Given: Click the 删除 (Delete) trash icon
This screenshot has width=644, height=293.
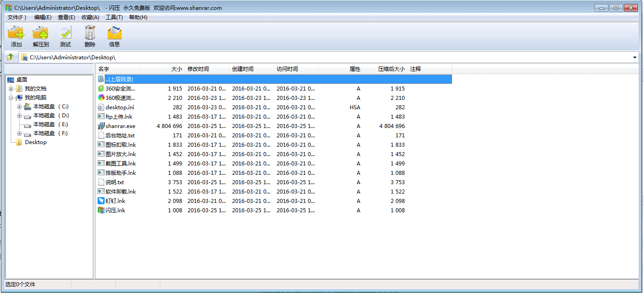Looking at the screenshot, I should coord(90,33).
